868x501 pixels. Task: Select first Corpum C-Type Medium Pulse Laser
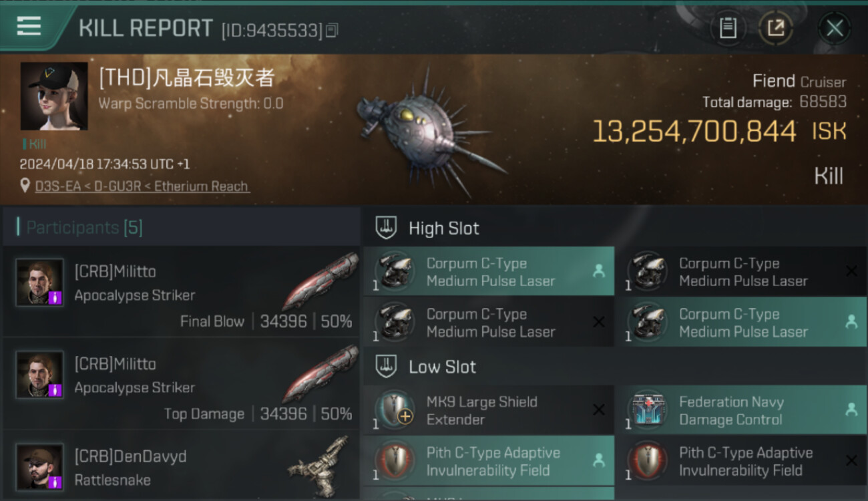(x=489, y=272)
